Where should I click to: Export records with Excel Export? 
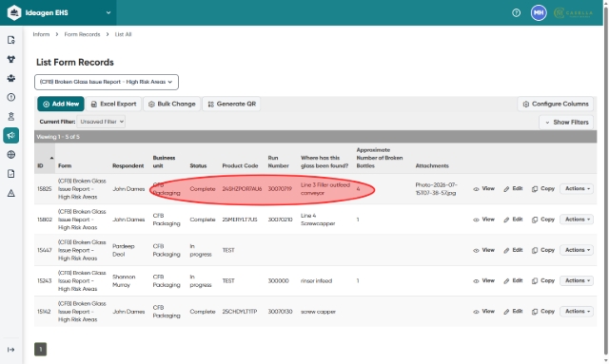113,104
